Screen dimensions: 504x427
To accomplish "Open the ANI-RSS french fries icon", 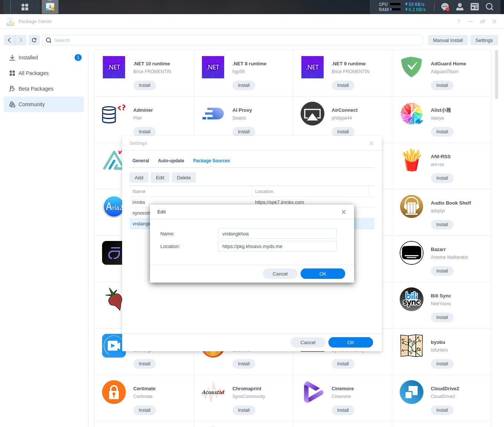I will pyautogui.click(x=412, y=160).
